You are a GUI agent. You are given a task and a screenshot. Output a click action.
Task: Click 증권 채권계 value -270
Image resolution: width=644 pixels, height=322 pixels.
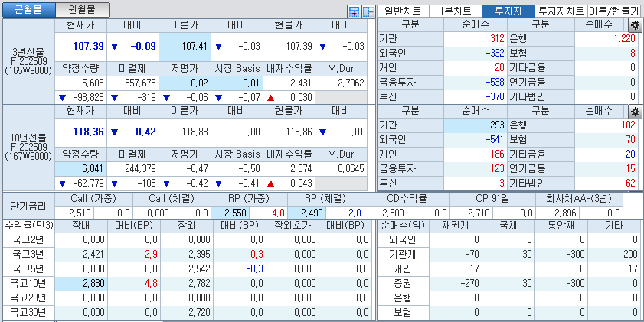pyautogui.click(x=469, y=283)
